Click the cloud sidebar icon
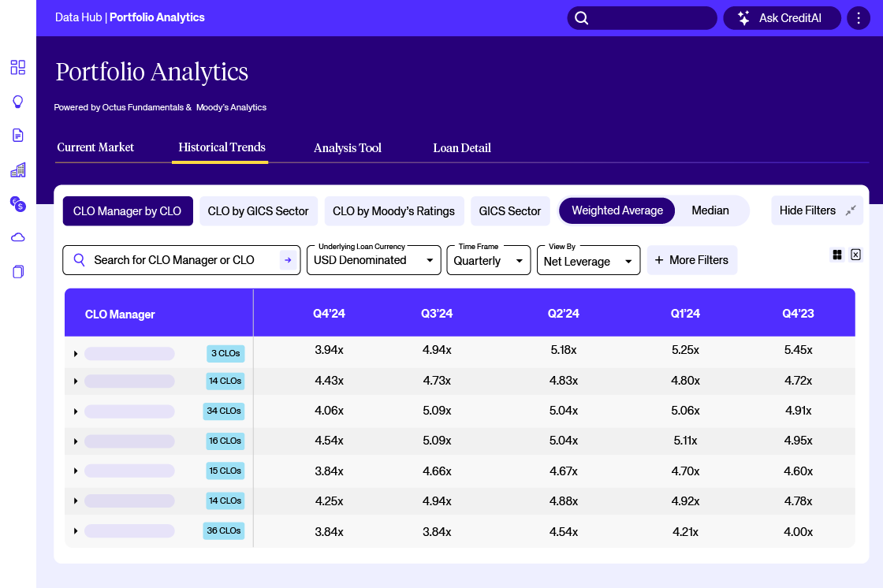 [x=18, y=238]
